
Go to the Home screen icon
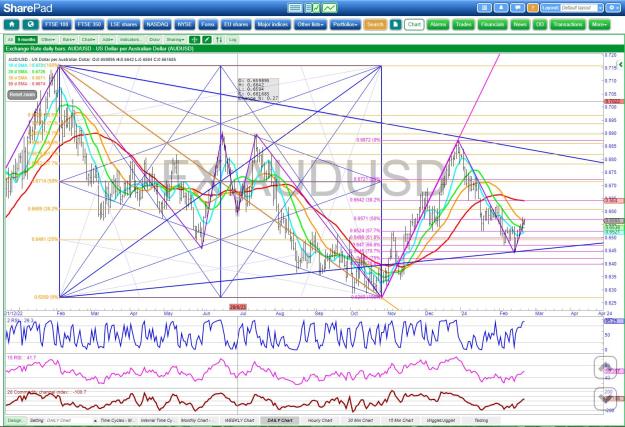[x=12, y=24]
